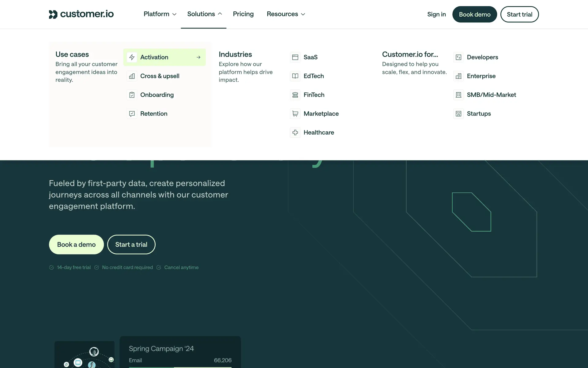
Task: Click the customer.io logo
Action: [81, 14]
